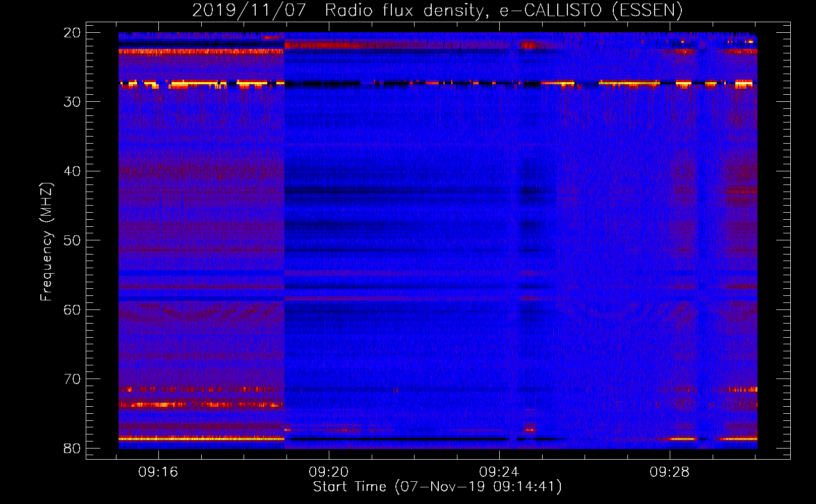Click the 'Frequency (MHZ)' axis label
816x504 pixels.
(46, 242)
